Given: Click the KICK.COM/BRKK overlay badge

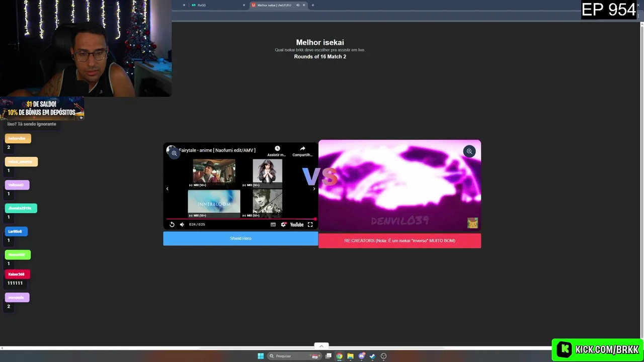Looking at the screenshot, I should [x=598, y=349].
